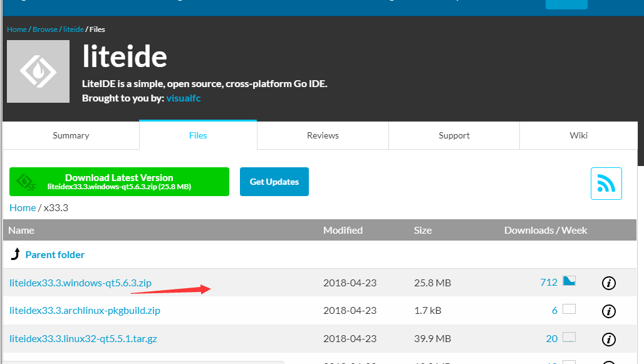Open info icon for linux32-qt5.5.1.tar.gz row
Screen dimensions: 644x364
click(x=608, y=339)
